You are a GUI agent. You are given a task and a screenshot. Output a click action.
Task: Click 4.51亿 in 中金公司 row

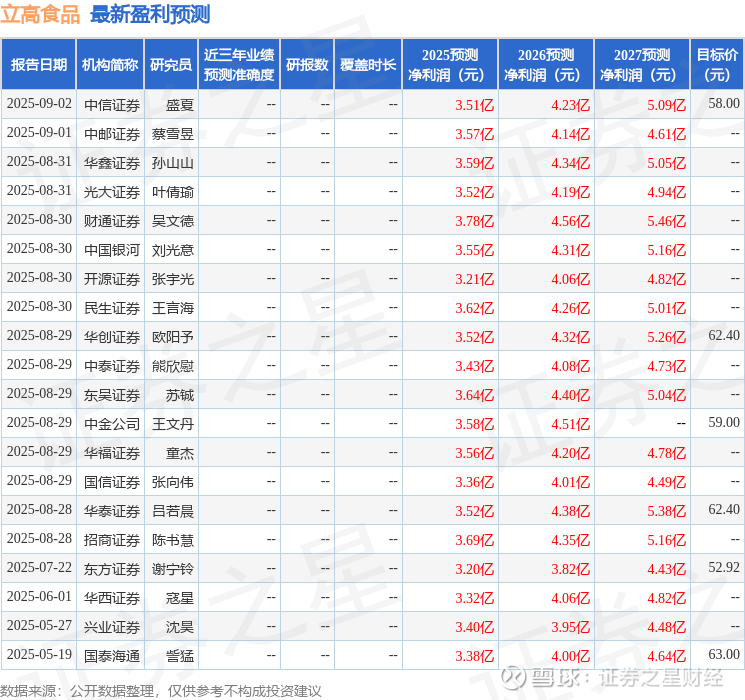pyautogui.click(x=571, y=424)
